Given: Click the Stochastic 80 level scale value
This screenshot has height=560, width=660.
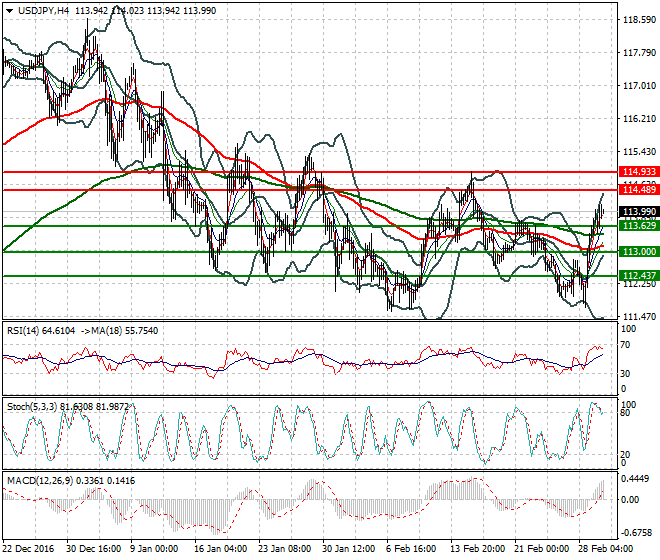Looking at the screenshot, I should 625,412.
